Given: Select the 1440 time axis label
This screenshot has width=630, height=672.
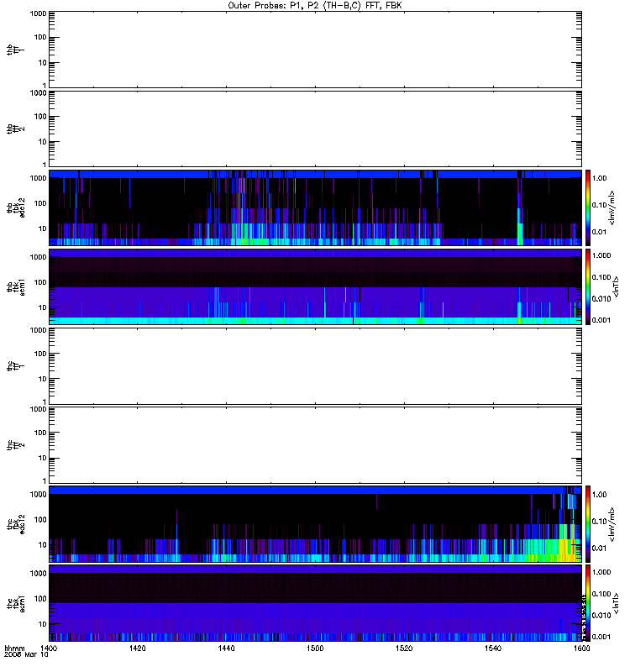Looking at the screenshot, I should [226, 648].
